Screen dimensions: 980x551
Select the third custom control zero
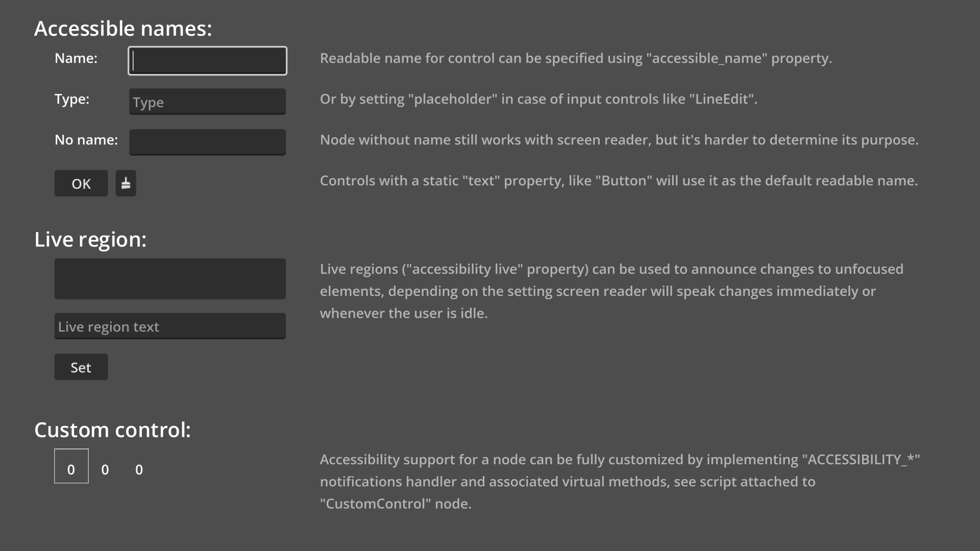click(139, 469)
